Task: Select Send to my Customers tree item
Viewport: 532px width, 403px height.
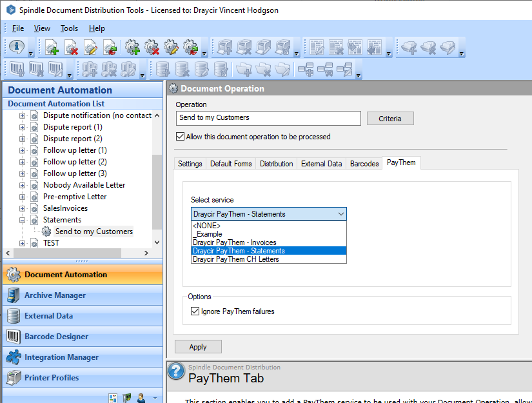Action: [94, 231]
